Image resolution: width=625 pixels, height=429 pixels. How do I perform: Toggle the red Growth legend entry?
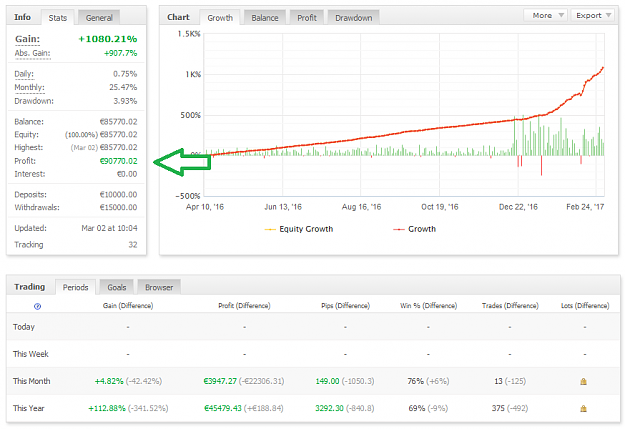(415, 229)
